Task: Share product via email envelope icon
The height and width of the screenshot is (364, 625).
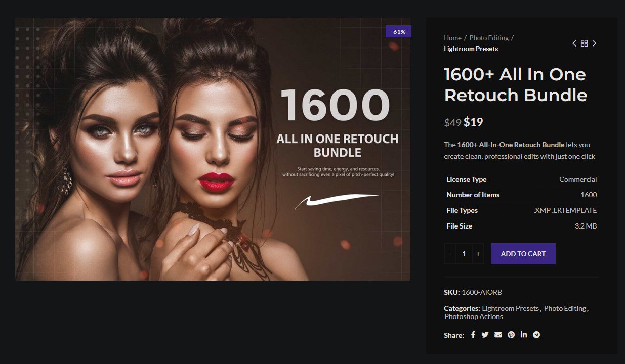Action: [x=498, y=335]
